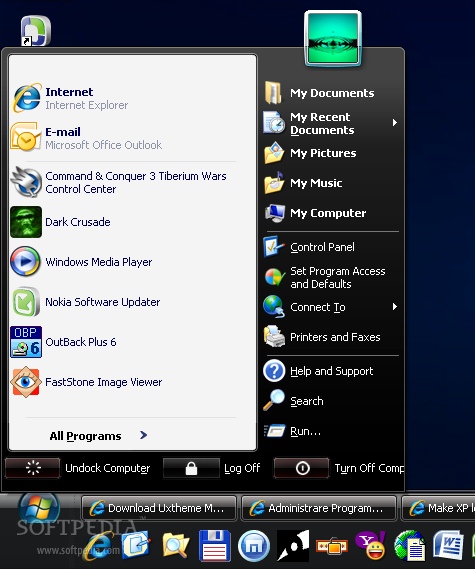Image resolution: width=475 pixels, height=569 pixels.
Task: Open Control Panel icon
Action: (274, 247)
